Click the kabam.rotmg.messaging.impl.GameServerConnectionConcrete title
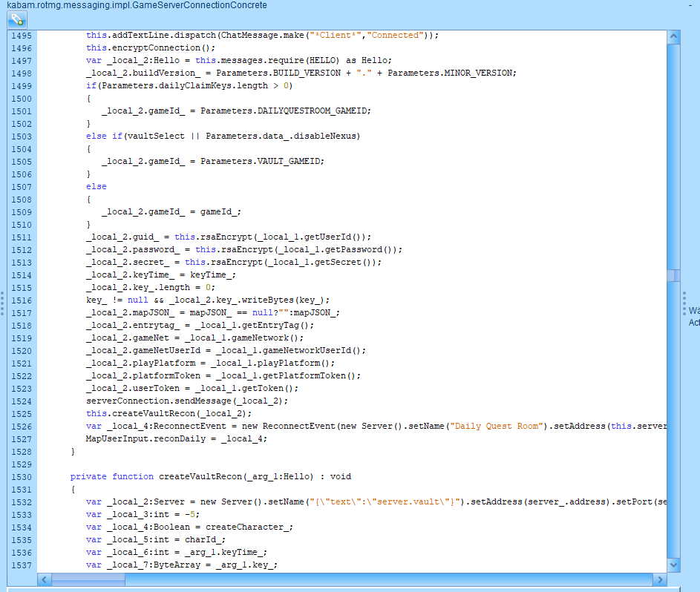This screenshot has height=592, width=700. click(134, 5)
